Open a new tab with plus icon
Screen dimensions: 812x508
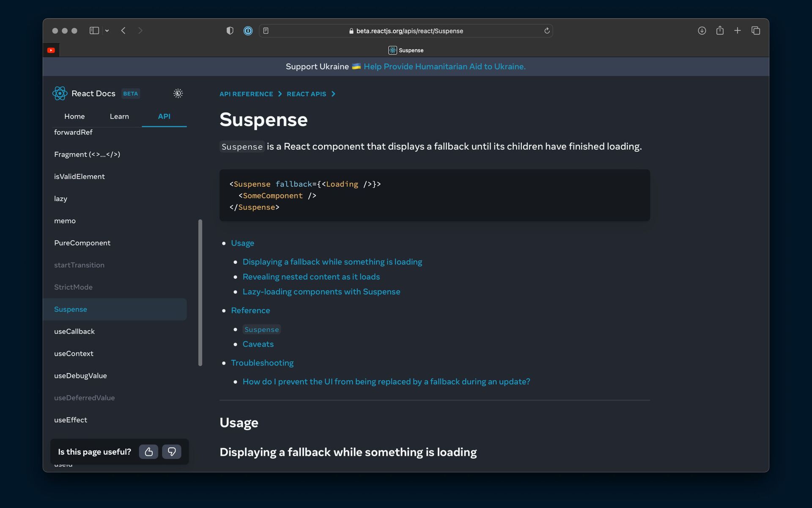coord(738,30)
